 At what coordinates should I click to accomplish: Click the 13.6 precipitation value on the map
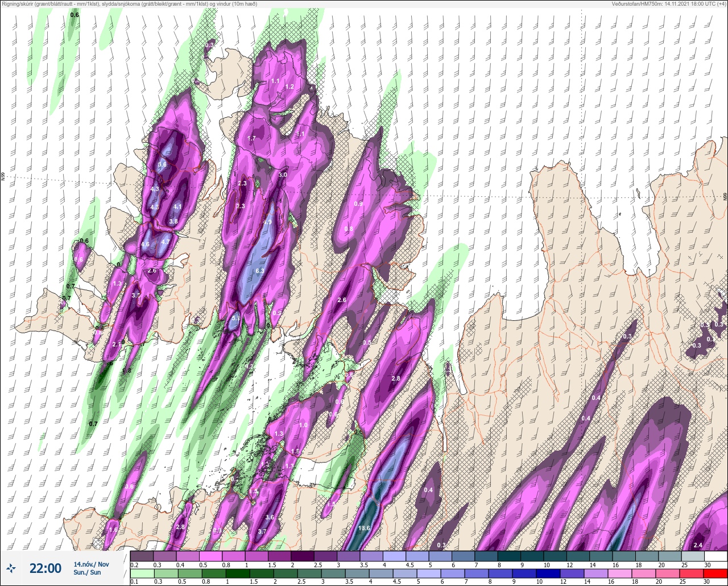365,528
